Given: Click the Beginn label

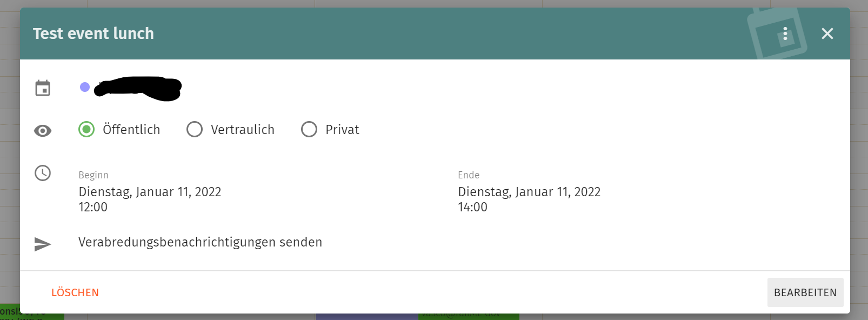Looking at the screenshot, I should (x=94, y=175).
